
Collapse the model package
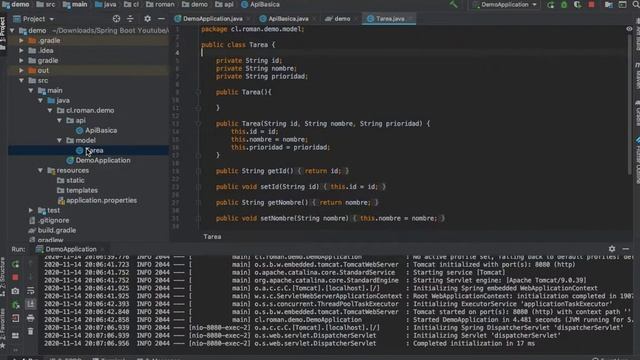[x=60, y=140]
